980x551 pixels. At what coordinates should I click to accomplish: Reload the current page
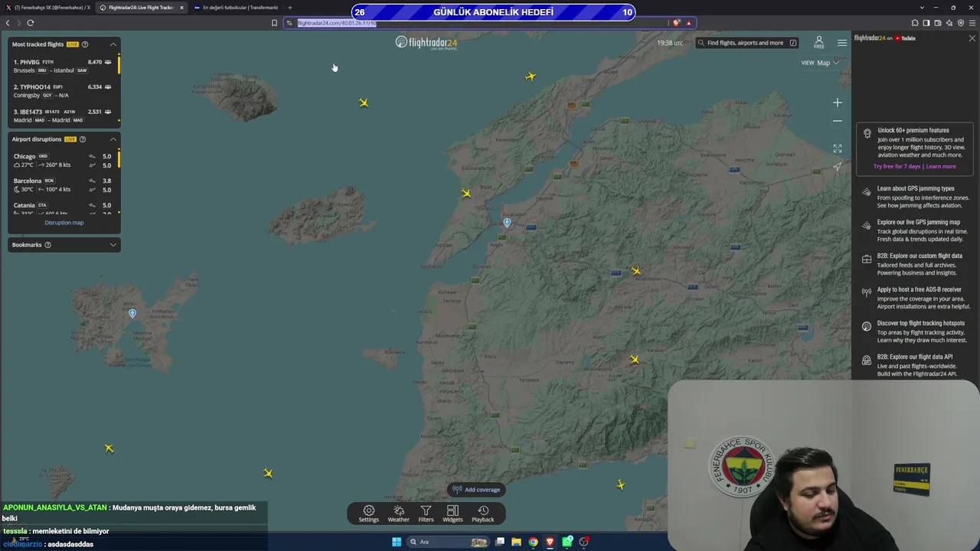[31, 23]
